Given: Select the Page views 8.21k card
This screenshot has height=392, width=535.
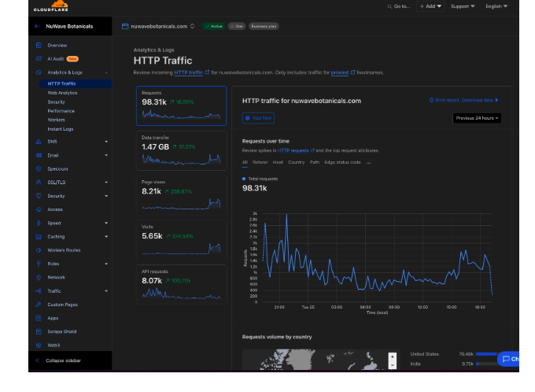Looking at the screenshot, I should 181,195.
